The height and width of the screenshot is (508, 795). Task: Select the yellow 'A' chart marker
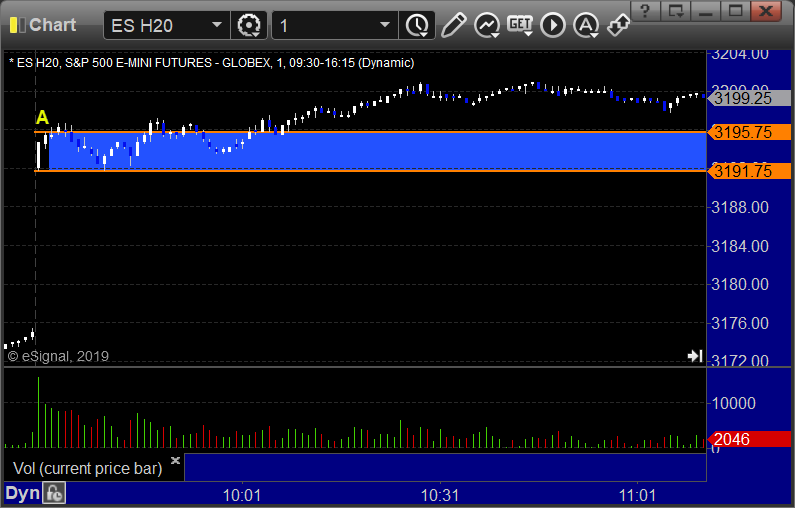(x=42, y=118)
